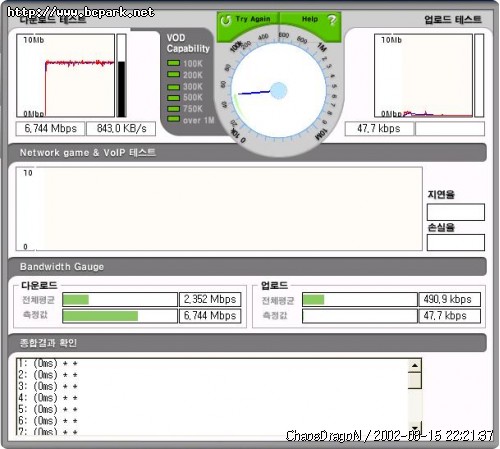Click the Bandwidth Gauge section header
Viewport: 500px width, 449px height.
(247, 267)
